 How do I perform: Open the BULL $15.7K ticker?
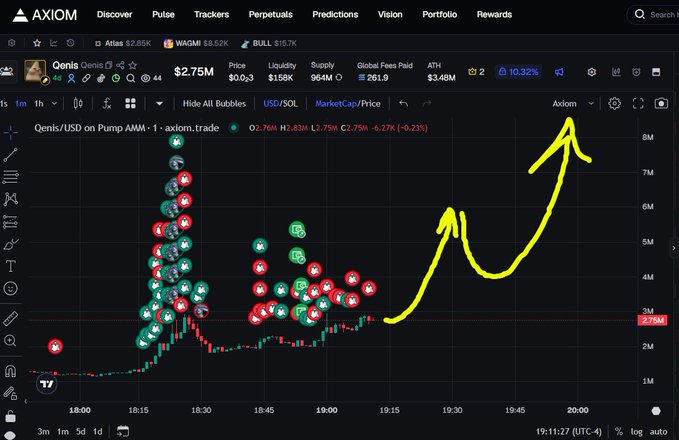[269, 43]
